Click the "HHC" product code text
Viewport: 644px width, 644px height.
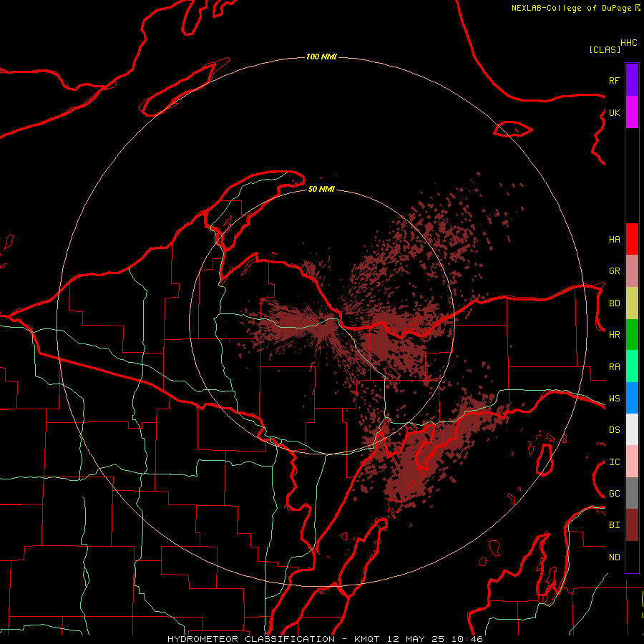(628, 43)
